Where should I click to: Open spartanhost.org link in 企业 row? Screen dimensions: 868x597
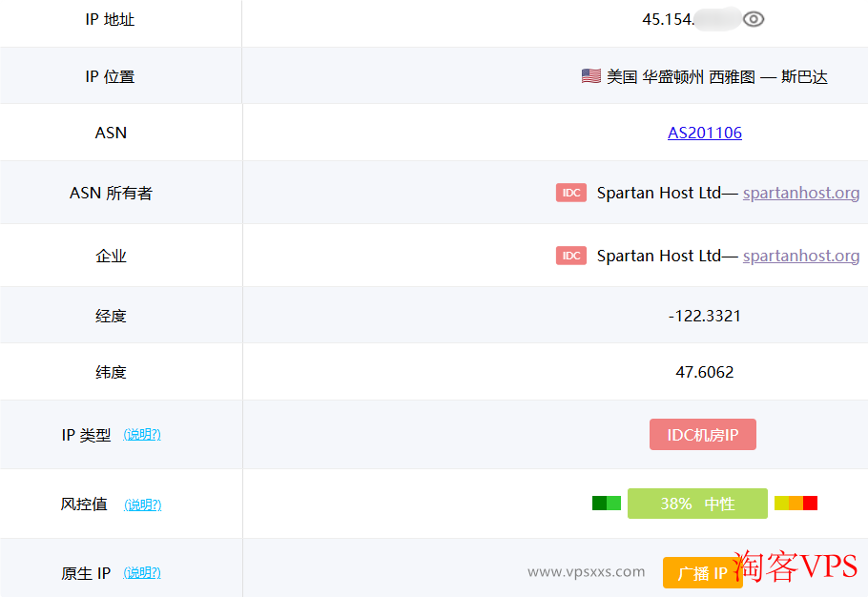[801, 256]
